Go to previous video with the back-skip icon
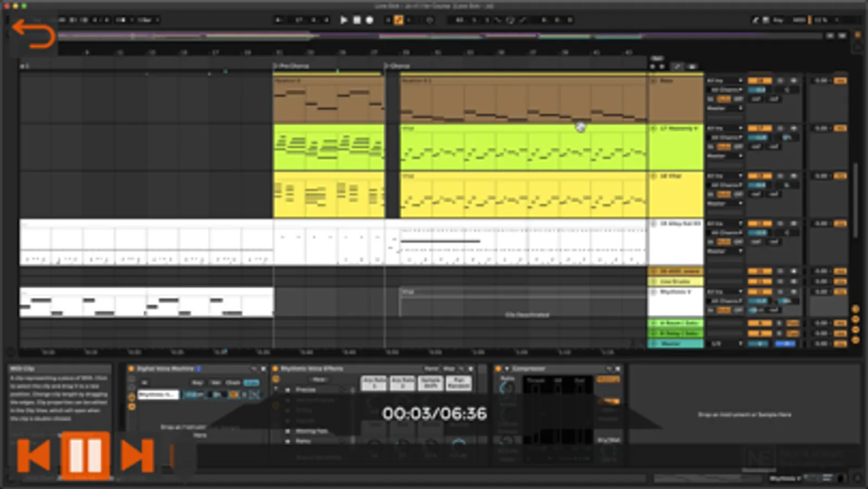Screen dimensions: 868x489 (x=34, y=455)
